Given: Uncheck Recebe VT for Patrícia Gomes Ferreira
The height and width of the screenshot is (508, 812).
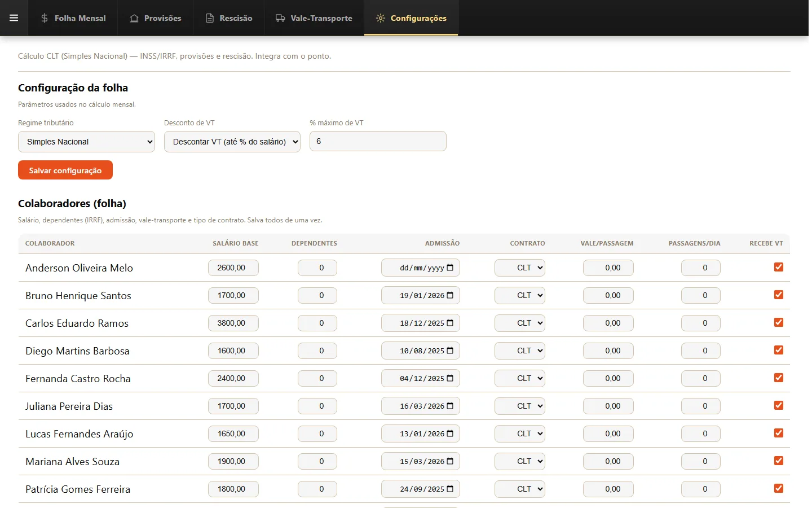Looking at the screenshot, I should click(779, 488).
